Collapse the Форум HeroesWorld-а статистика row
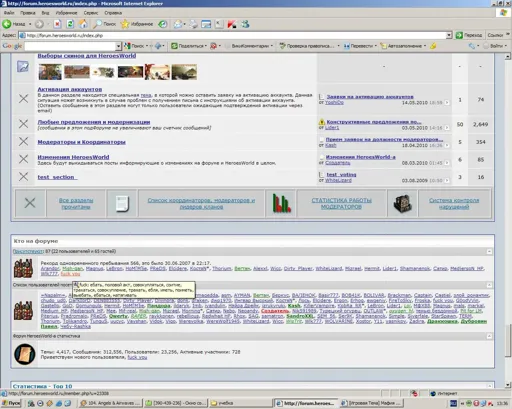512x409 pixels. point(489,336)
